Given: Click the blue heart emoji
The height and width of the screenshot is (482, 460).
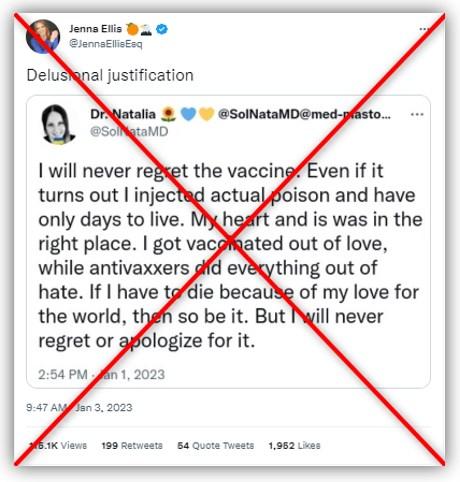Looking at the screenshot, I should (x=188, y=114).
